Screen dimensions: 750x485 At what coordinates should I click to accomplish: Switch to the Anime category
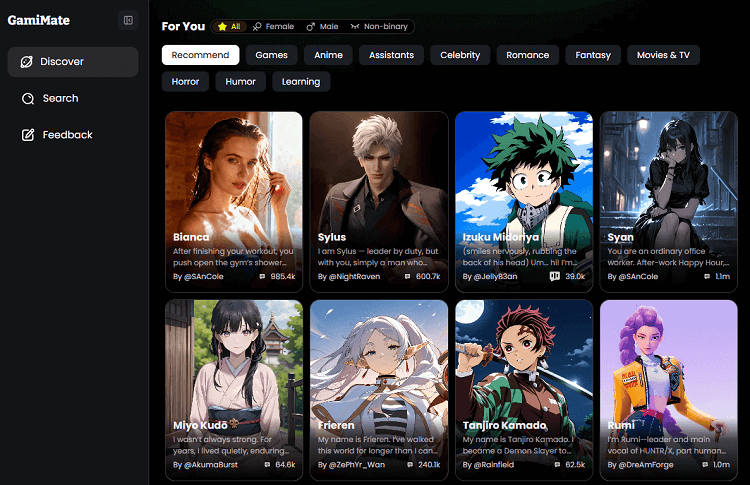328,55
